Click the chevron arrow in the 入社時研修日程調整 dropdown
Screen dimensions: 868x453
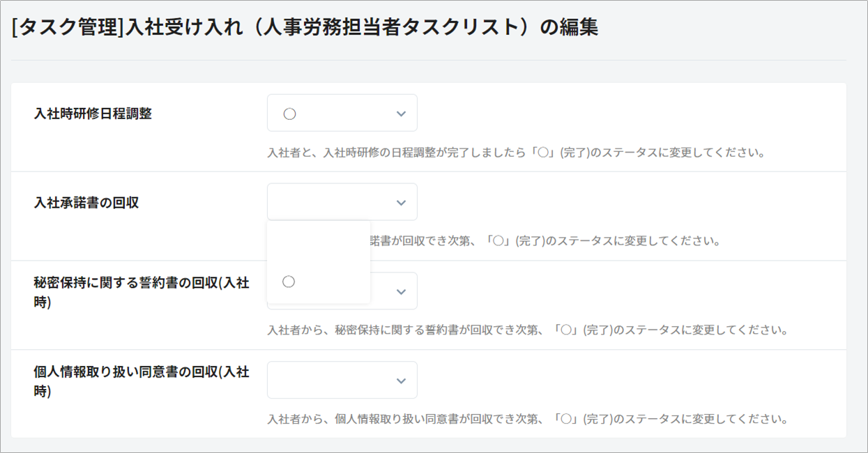pyautogui.click(x=401, y=114)
